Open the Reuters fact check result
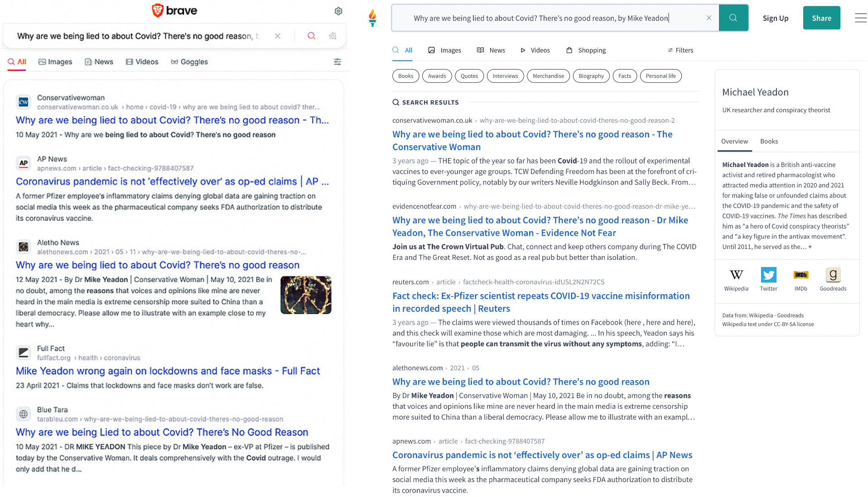Viewport: 868px width, 497px height. tap(541, 302)
